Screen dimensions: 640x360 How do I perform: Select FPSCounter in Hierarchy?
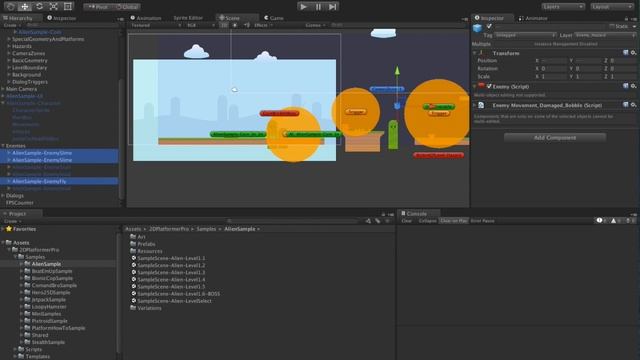[20, 202]
